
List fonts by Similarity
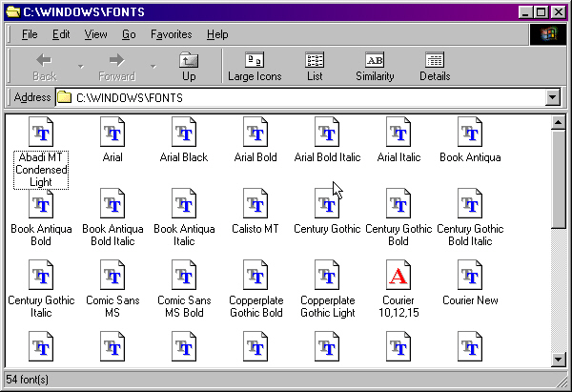click(375, 67)
